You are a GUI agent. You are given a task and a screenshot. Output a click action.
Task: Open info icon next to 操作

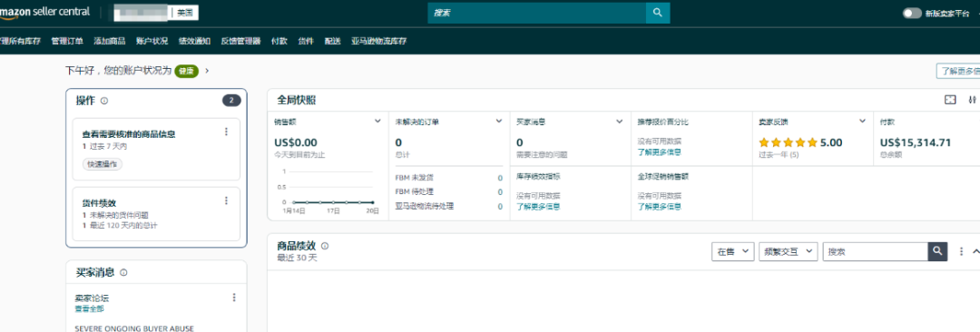click(x=104, y=101)
